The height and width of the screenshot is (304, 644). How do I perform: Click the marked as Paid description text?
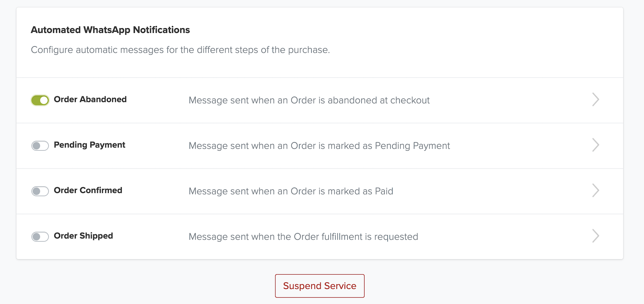291,191
